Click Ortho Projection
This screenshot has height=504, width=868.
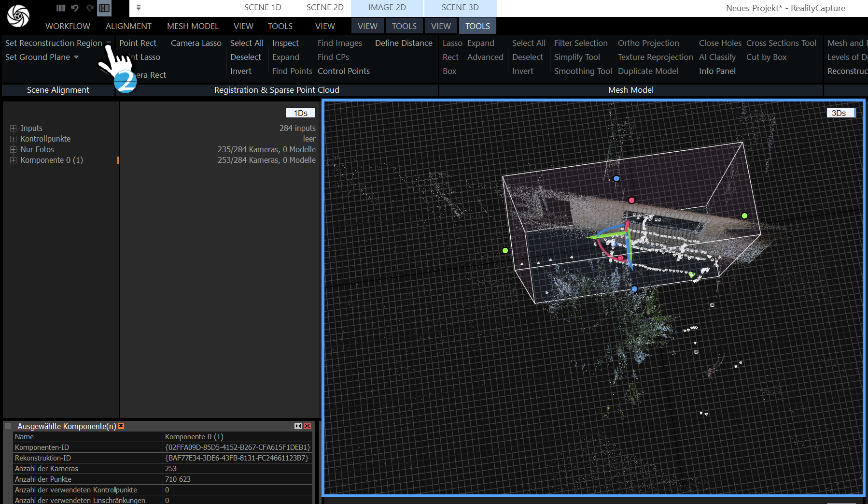(648, 43)
